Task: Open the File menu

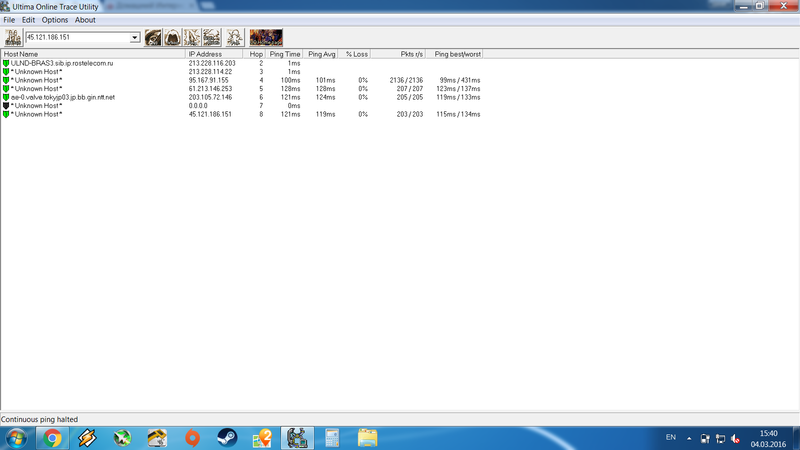Action: pos(9,20)
